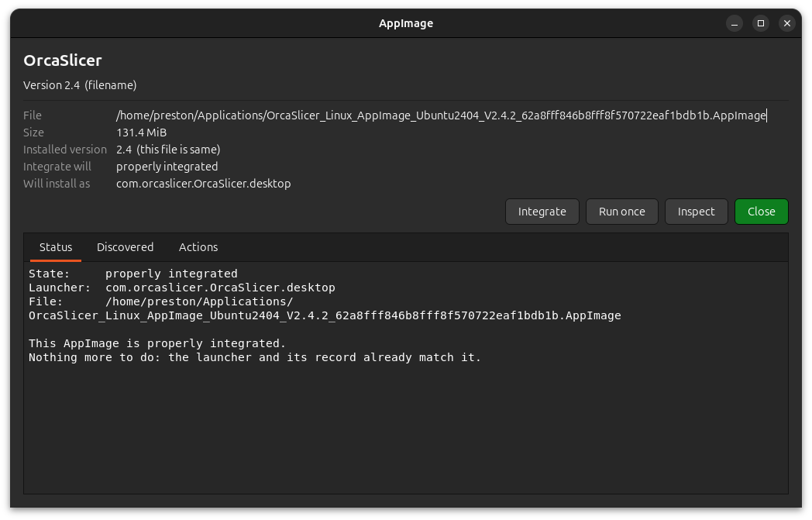This screenshot has width=812, height=520.
Task: Switch to the Status tab
Action: point(56,247)
